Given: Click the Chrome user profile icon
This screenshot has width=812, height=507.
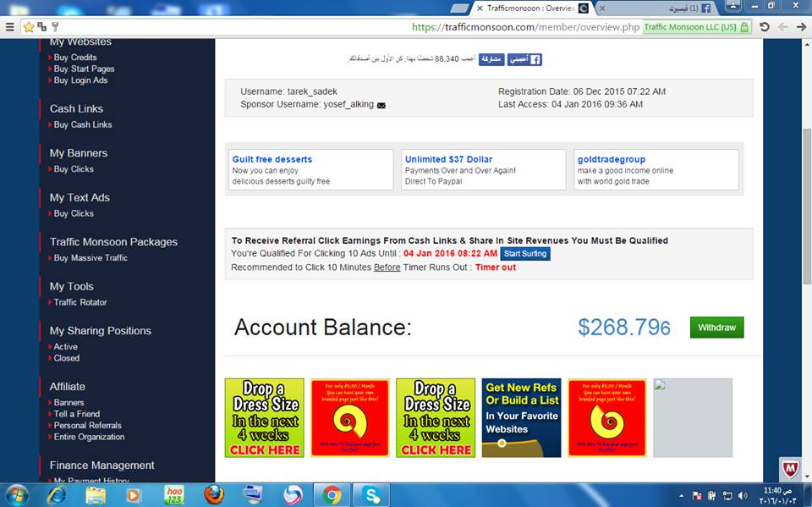Looking at the screenshot, I should 733,6.
